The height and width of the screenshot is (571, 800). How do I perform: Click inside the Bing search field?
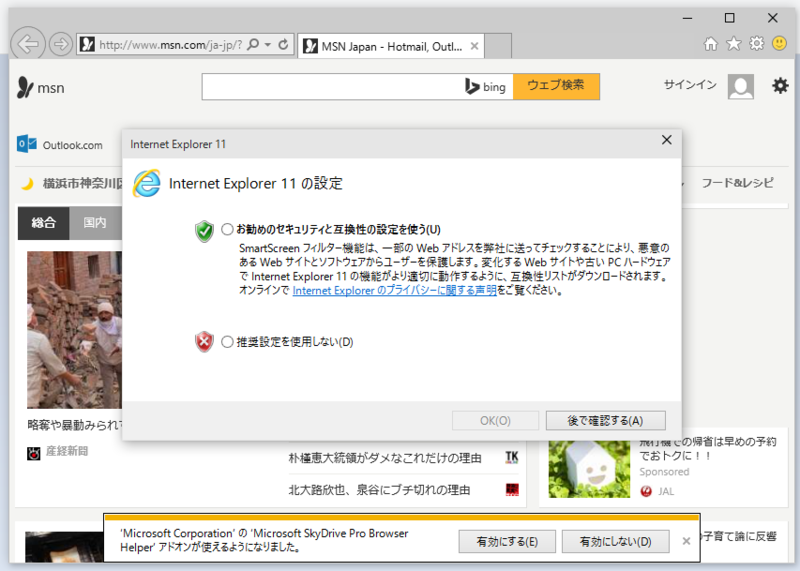click(x=332, y=86)
